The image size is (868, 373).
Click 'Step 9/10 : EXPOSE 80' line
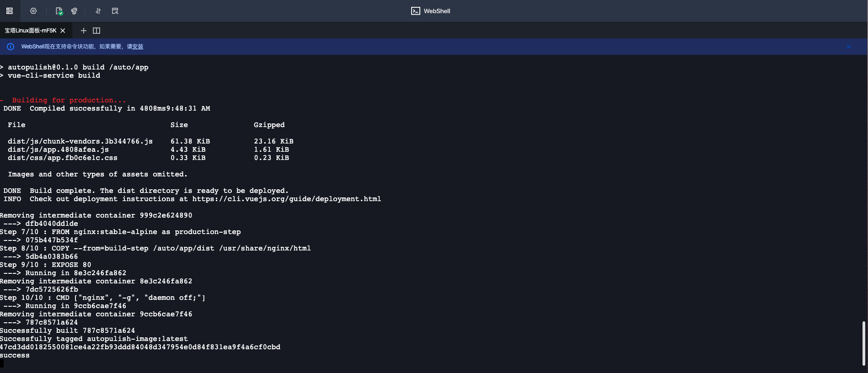[46, 265]
